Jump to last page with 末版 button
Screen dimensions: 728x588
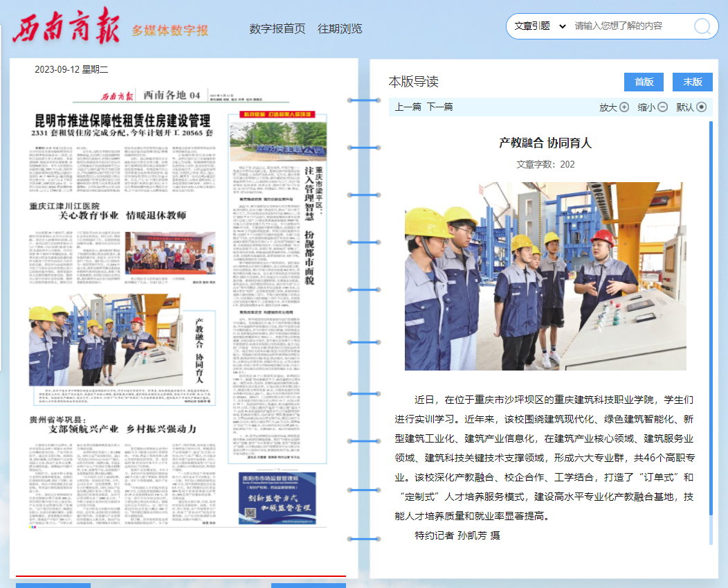(x=692, y=82)
